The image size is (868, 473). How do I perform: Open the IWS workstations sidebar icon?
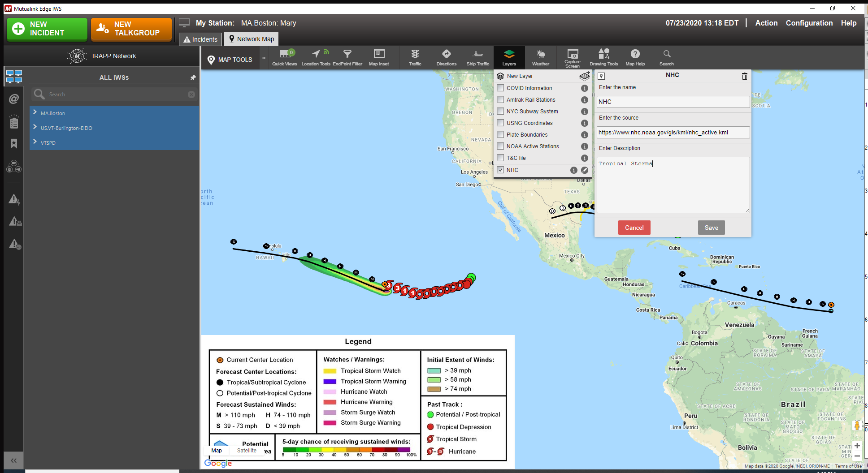coord(14,77)
